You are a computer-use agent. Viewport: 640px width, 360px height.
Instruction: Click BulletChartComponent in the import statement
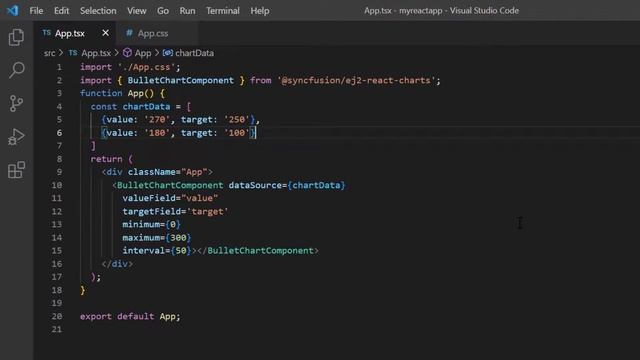pos(180,80)
